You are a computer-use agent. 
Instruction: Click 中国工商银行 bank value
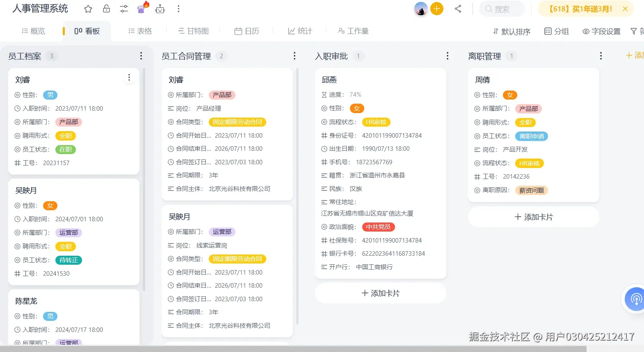[374, 267]
